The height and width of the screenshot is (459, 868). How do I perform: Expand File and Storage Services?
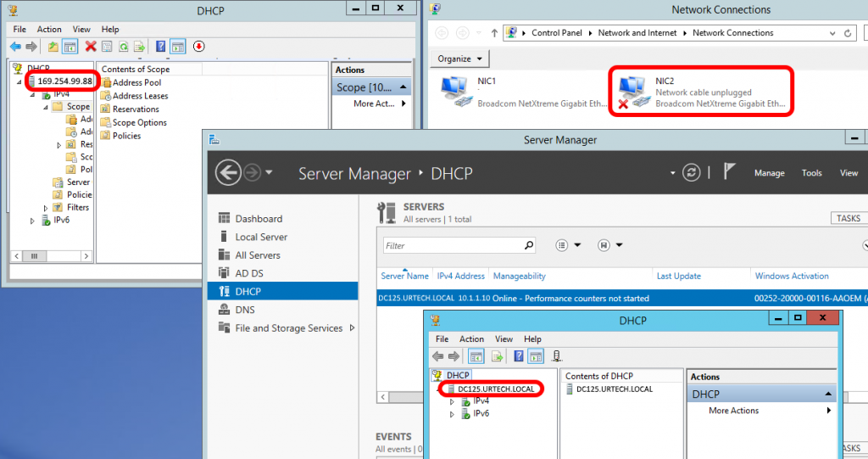coord(352,328)
